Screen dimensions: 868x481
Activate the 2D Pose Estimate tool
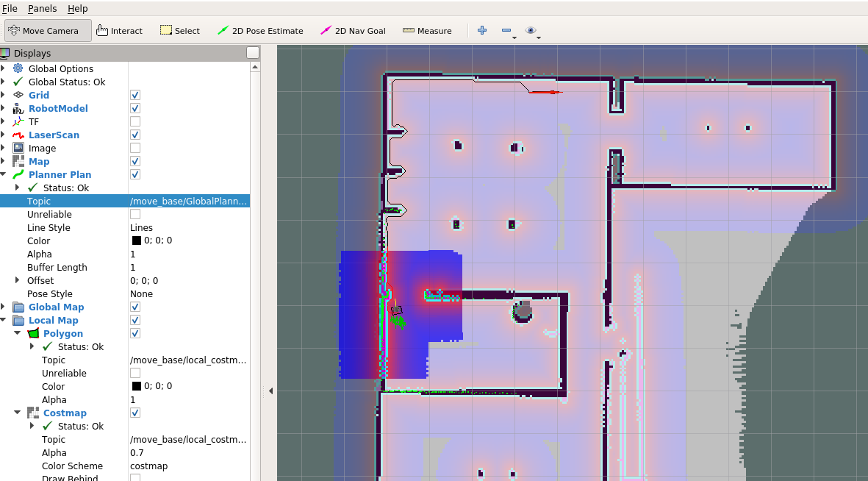(x=260, y=30)
